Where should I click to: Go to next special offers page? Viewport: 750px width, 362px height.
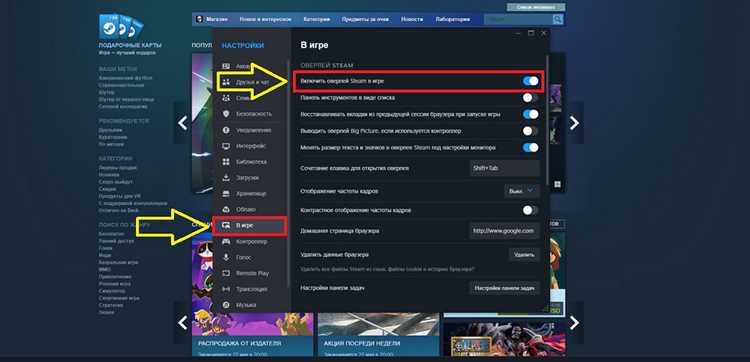click(x=574, y=323)
